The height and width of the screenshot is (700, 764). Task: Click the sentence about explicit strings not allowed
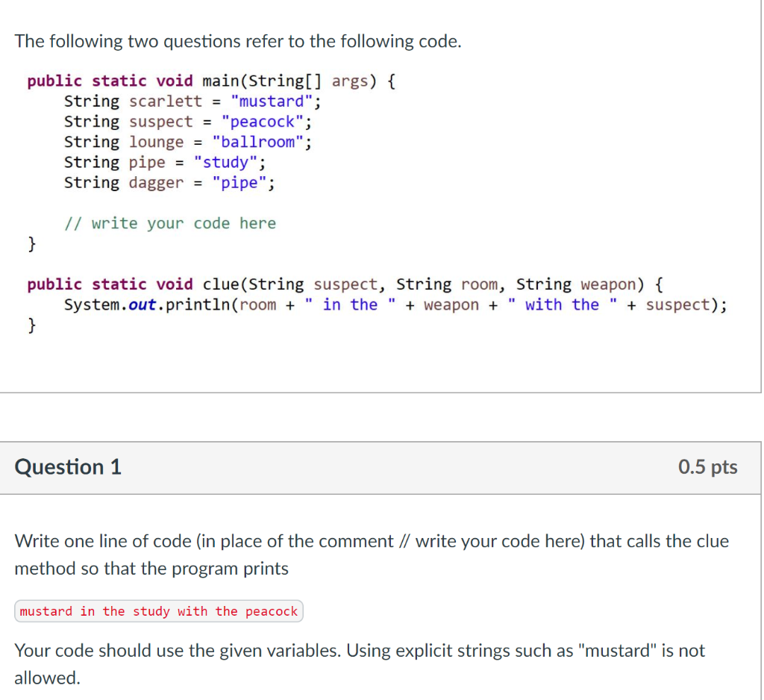point(358,650)
